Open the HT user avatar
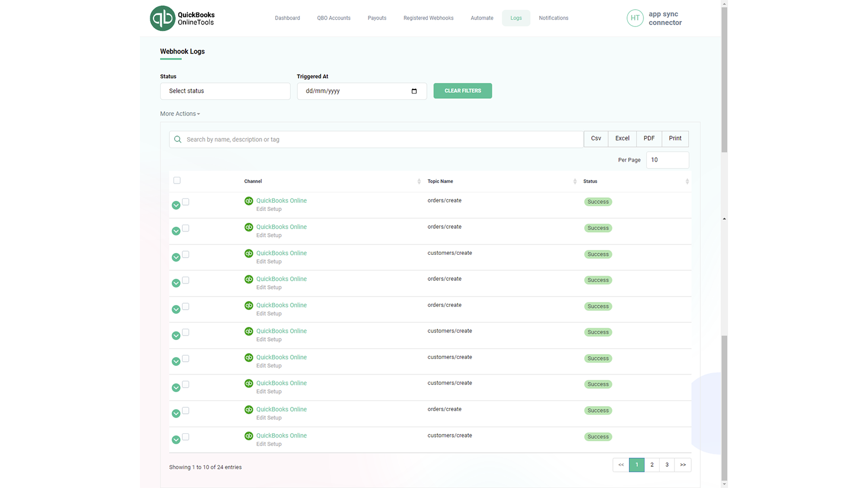 click(x=635, y=18)
